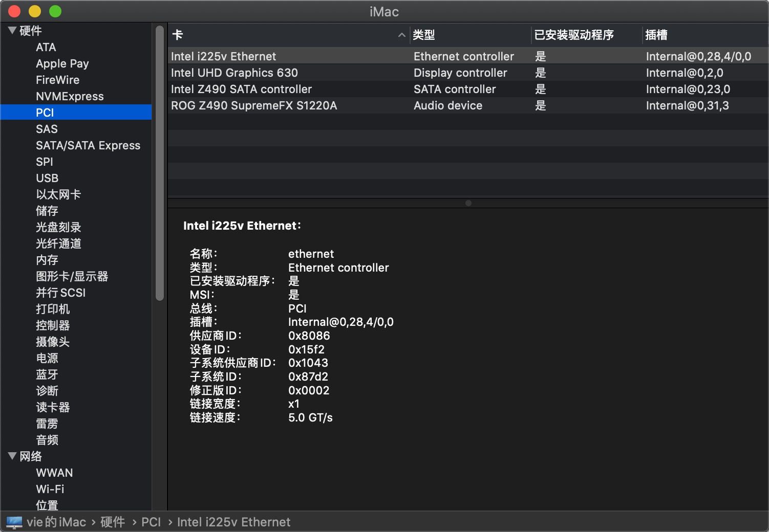Open 储存 storage category

point(47,211)
